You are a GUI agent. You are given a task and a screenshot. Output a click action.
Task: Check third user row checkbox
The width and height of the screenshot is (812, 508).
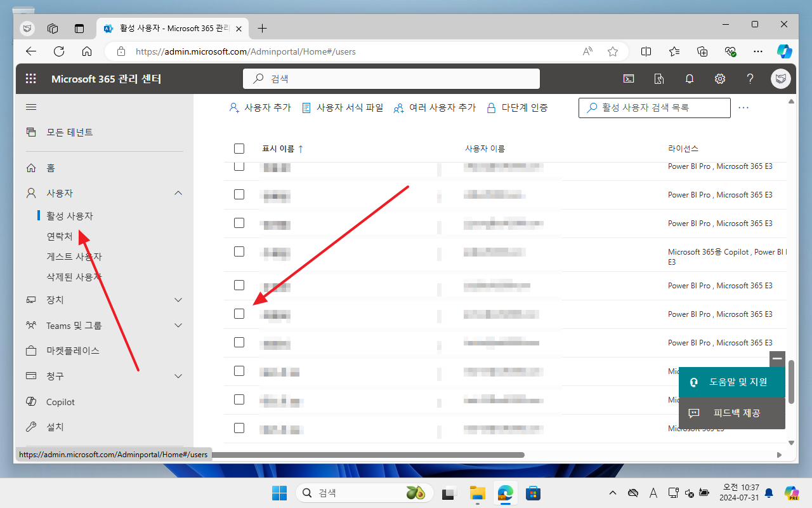tap(239, 223)
